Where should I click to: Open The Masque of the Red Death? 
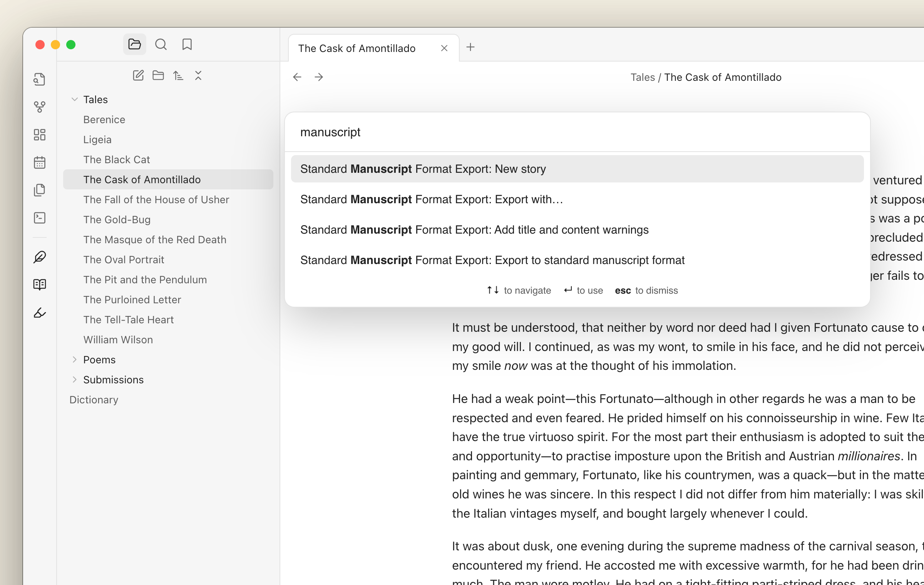click(x=168, y=240)
